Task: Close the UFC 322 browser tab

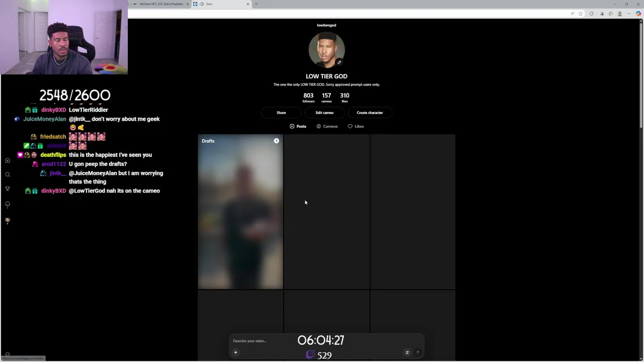Action: click(x=188, y=4)
